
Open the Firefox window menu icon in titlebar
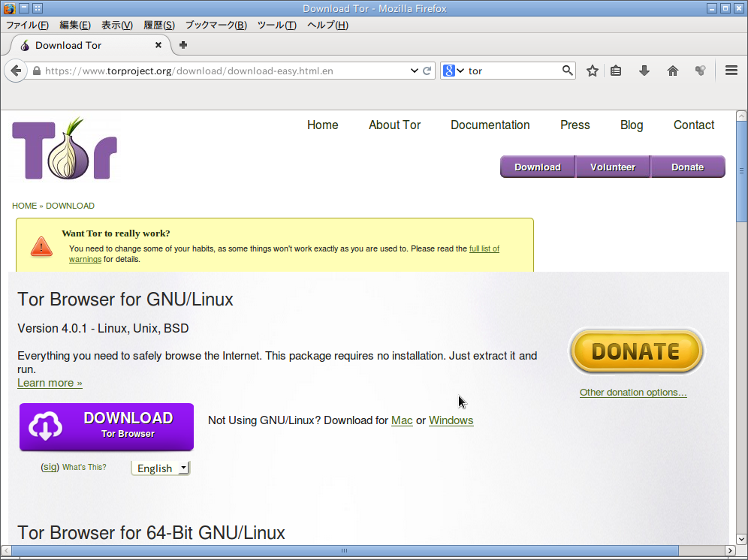pos(9,8)
